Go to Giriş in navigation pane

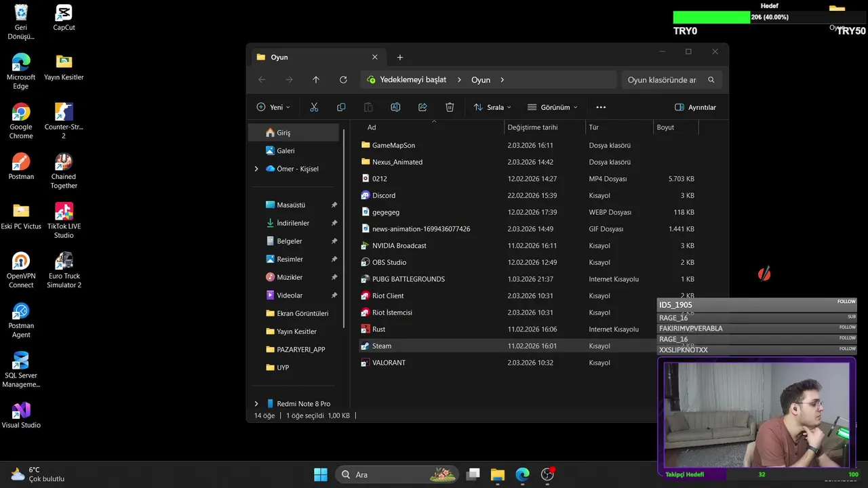294,133
